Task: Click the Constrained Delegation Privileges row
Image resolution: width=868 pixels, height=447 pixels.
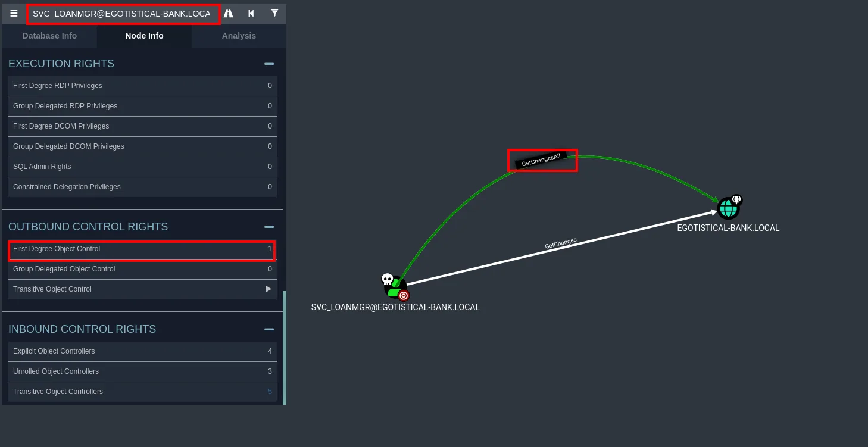Action: pyautogui.click(x=142, y=187)
